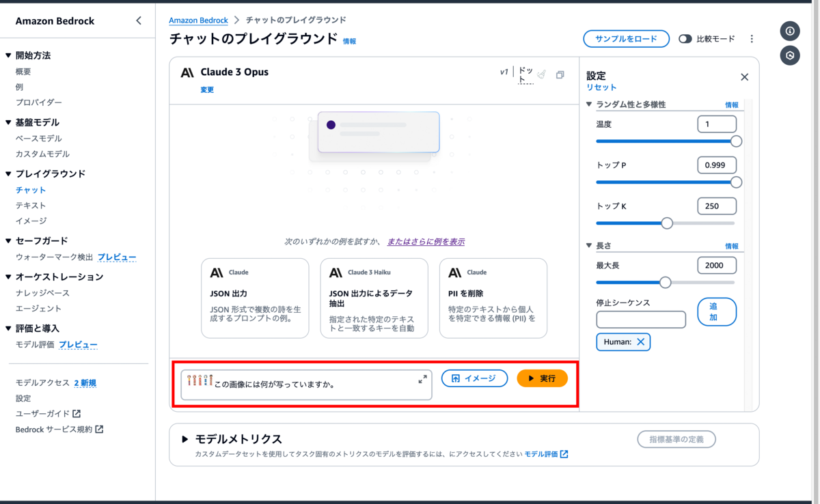
Task: Open エージェント in sidebar
Action: 39,309
